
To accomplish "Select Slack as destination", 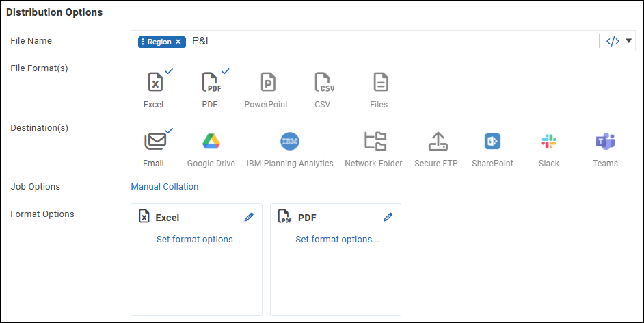I will pos(548,142).
